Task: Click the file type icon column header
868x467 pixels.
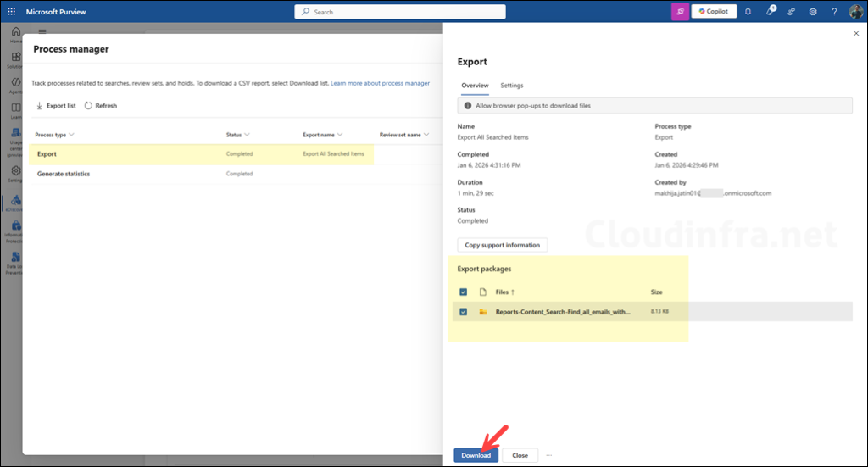Action: (482, 292)
